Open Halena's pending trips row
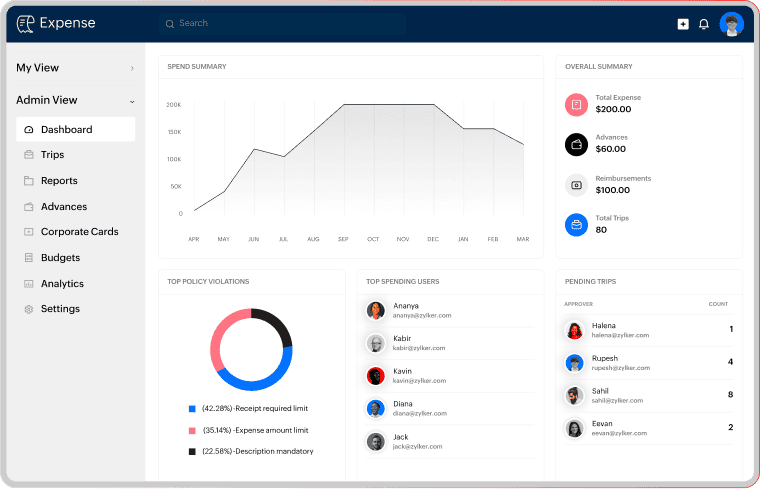 (x=650, y=330)
